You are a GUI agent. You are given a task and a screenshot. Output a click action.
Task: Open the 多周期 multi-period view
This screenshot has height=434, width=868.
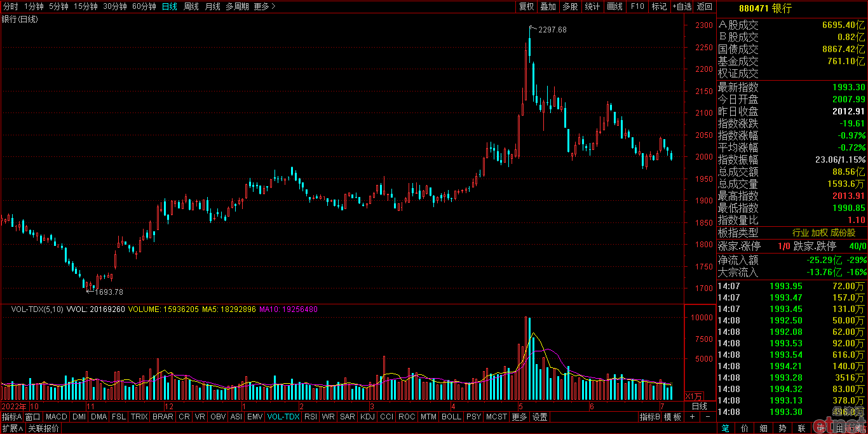coord(237,6)
